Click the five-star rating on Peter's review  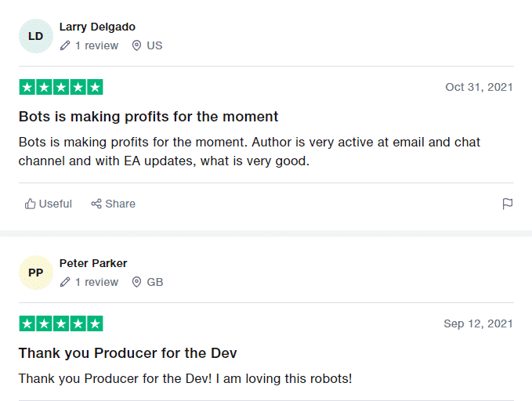tap(61, 323)
